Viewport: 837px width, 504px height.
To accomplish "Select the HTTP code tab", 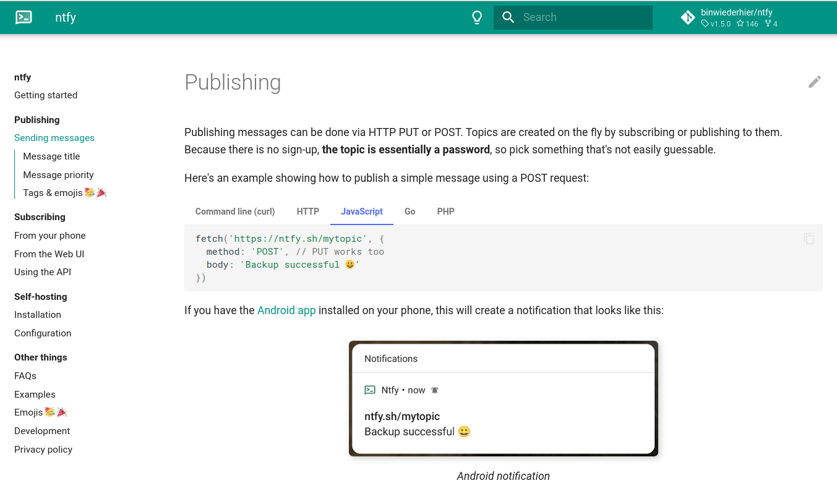I will pos(307,211).
